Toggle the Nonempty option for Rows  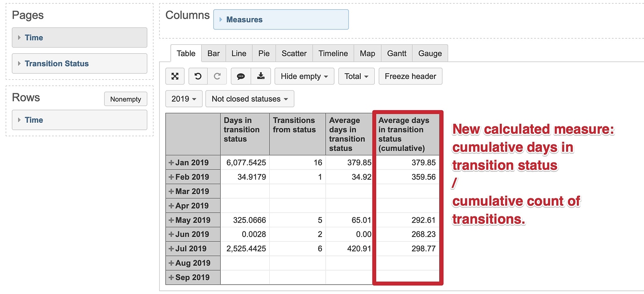126,99
